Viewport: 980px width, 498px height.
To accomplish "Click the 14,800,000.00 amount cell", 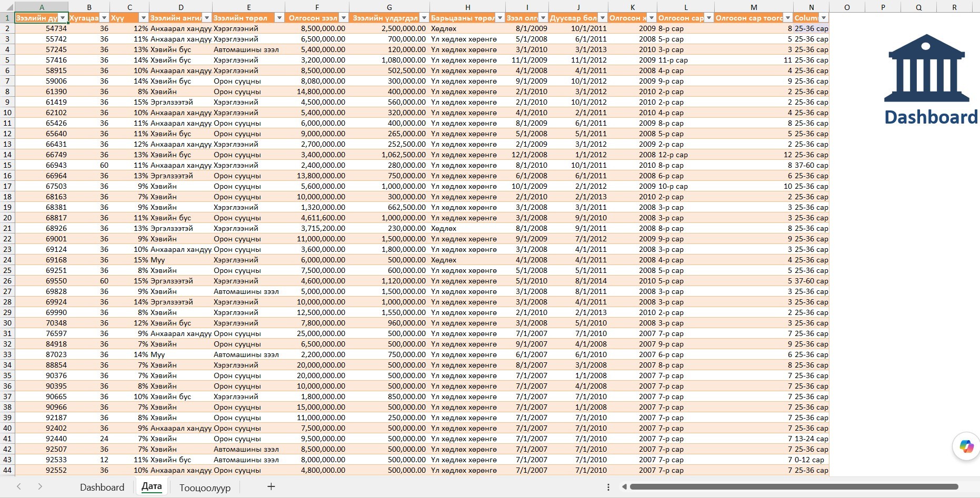I will coord(317,92).
